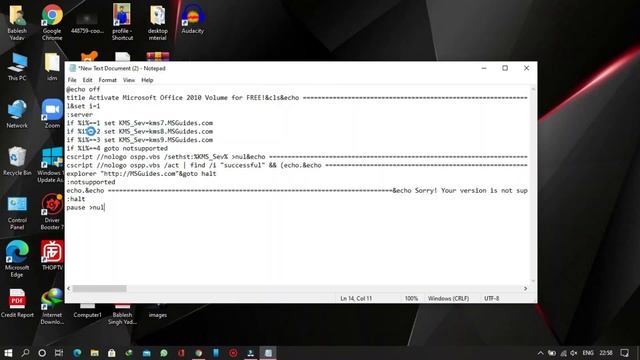The height and width of the screenshot is (360, 640).
Task: Open the Action Center notifications icon
Action: click(624, 353)
